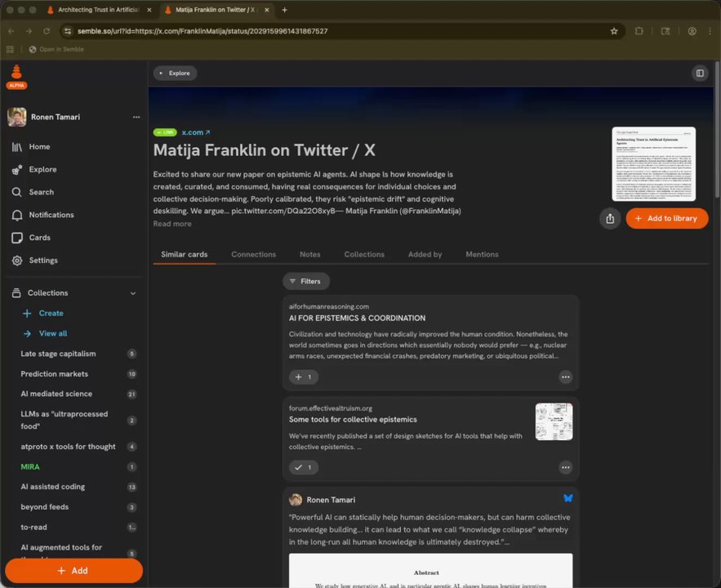Screen dimensions: 721x588
Task: Close the Matija Franklin browser tab
Action: pyautogui.click(x=267, y=10)
